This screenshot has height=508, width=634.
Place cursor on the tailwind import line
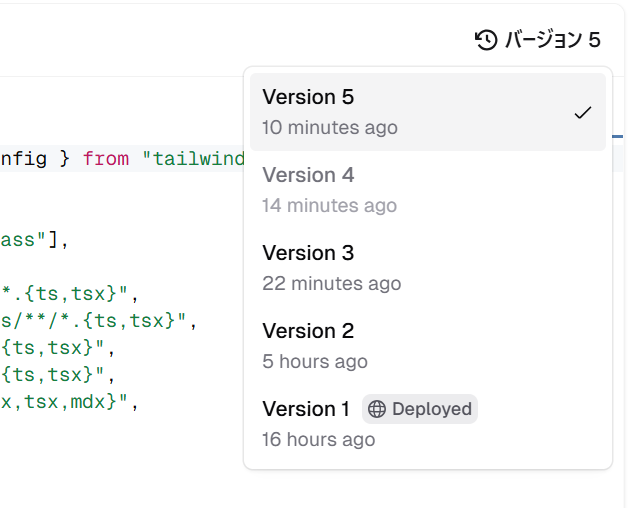click(x=121, y=159)
